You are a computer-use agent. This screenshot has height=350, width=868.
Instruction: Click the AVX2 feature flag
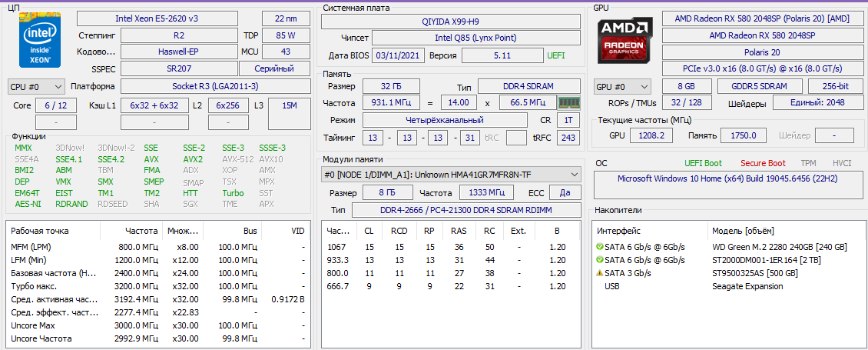click(193, 159)
